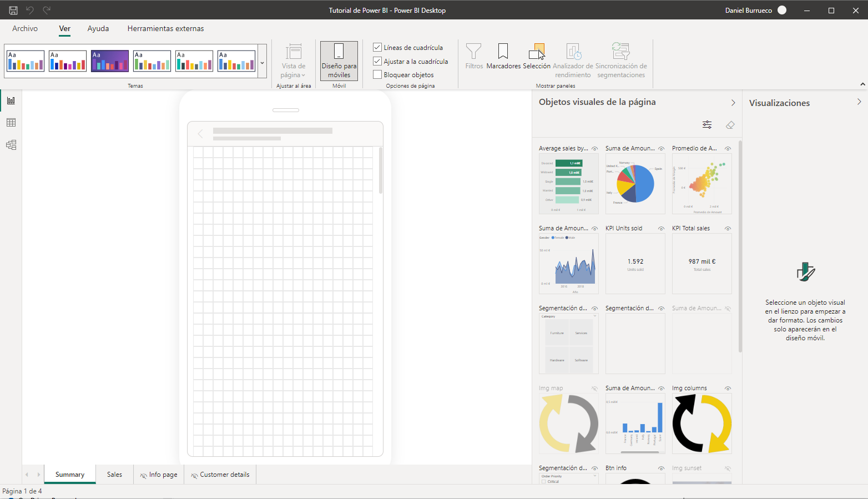Open the Filtros pane
868x499 pixels.
point(473,57)
